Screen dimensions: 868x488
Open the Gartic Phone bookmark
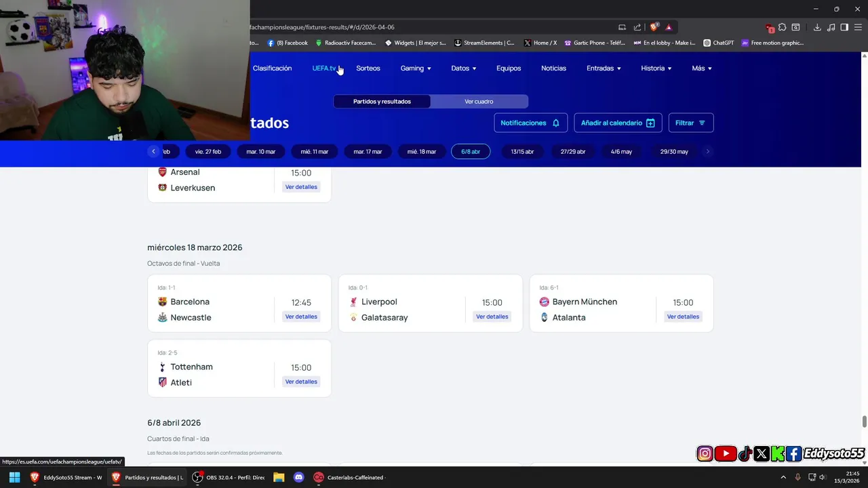coord(595,43)
